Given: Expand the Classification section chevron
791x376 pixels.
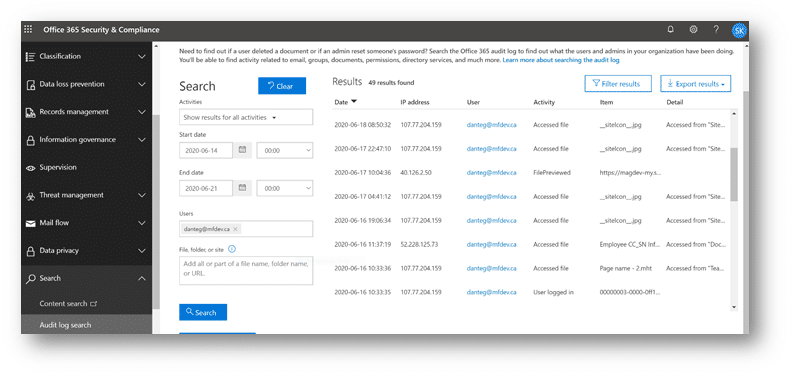Looking at the screenshot, I should click(142, 57).
